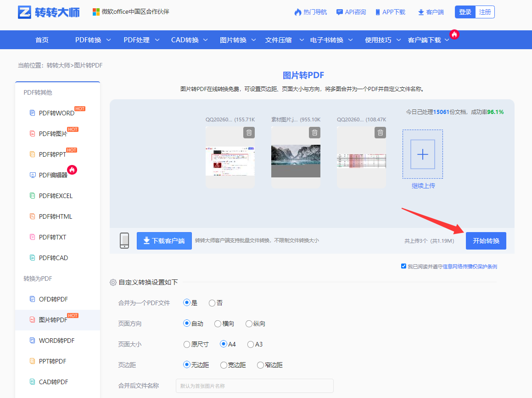Click the PDF转TXT sidebar icon
The image size is (532, 398).
32,237
